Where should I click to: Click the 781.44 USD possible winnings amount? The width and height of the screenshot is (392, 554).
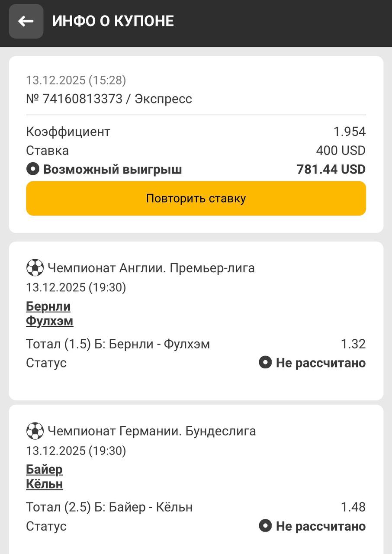tap(331, 169)
